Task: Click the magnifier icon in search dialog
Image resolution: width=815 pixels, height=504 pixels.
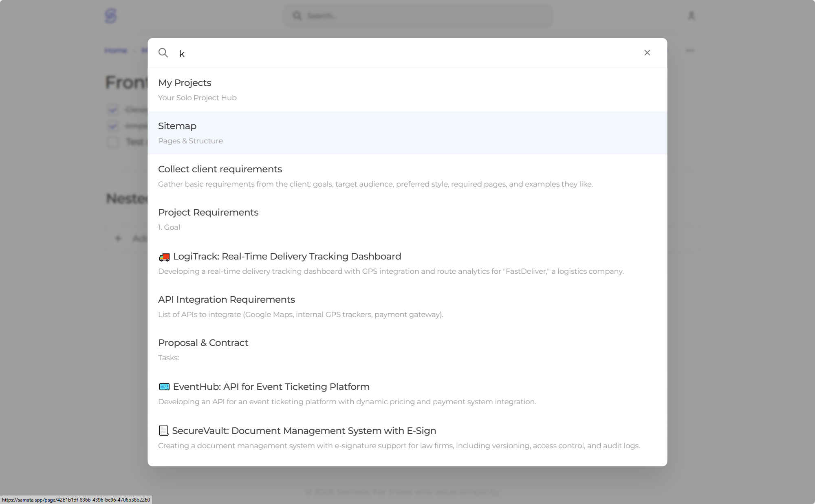Action: pos(163,53)
